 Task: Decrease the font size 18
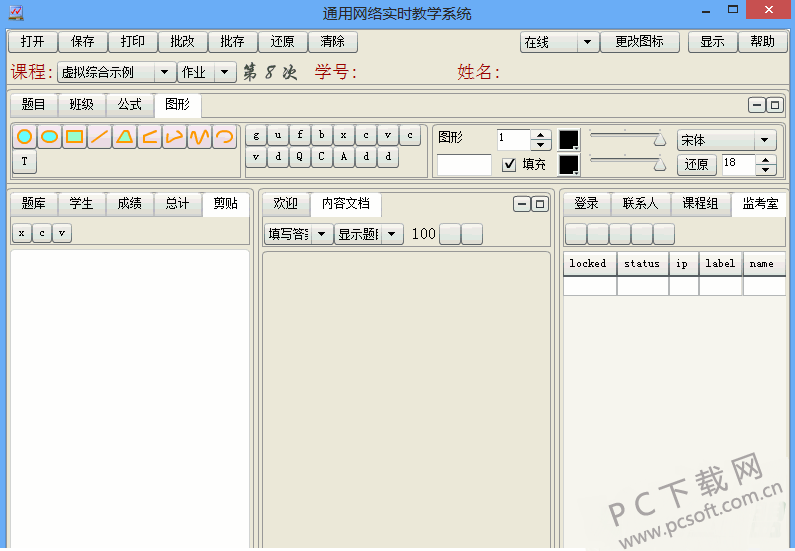[766, 170]
